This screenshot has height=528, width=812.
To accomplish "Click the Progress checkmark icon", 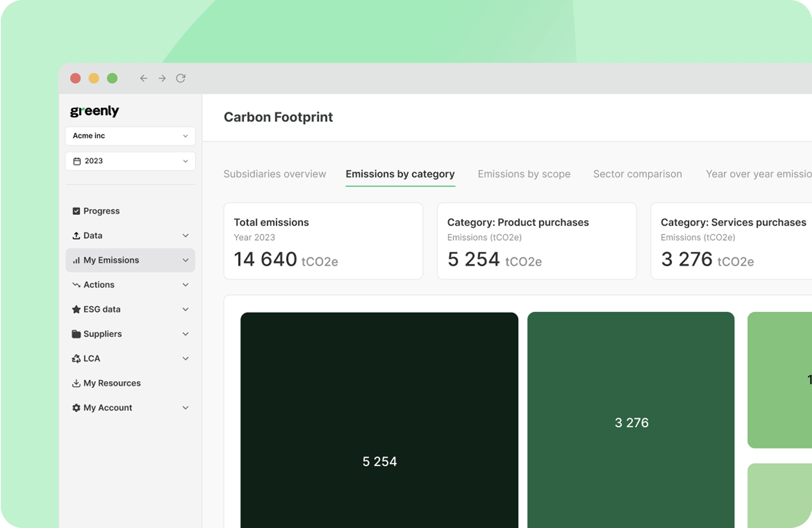I will point(76,211).
